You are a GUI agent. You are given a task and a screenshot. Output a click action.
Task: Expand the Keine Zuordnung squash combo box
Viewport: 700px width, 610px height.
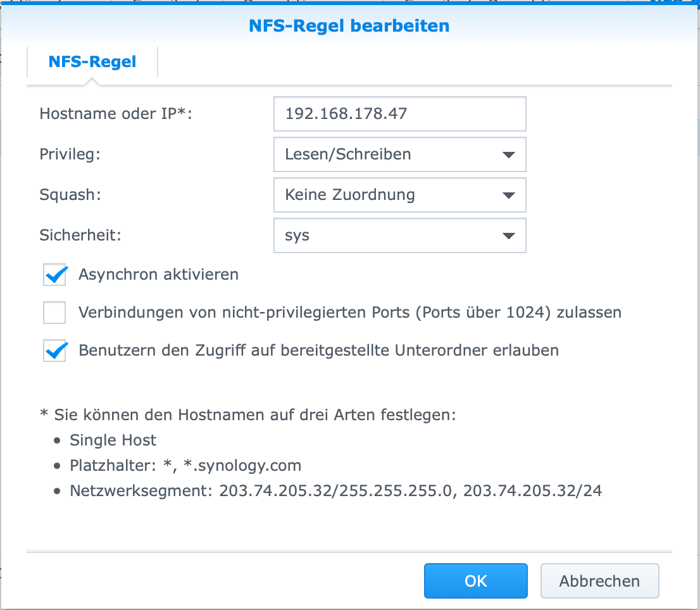[389, 195]
